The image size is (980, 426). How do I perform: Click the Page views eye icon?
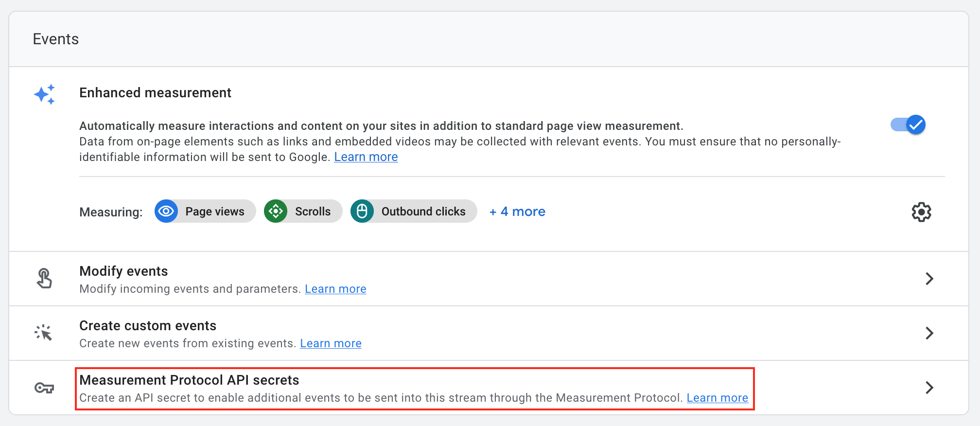coord(166,212)
